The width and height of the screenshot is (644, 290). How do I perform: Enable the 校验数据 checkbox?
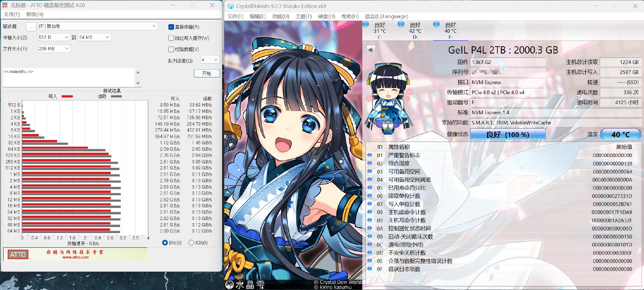tap(171, 49)
